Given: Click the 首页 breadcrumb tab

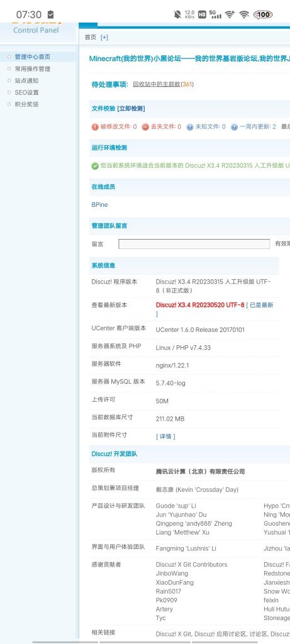Looking at the screenshot, I should [91, 37].
